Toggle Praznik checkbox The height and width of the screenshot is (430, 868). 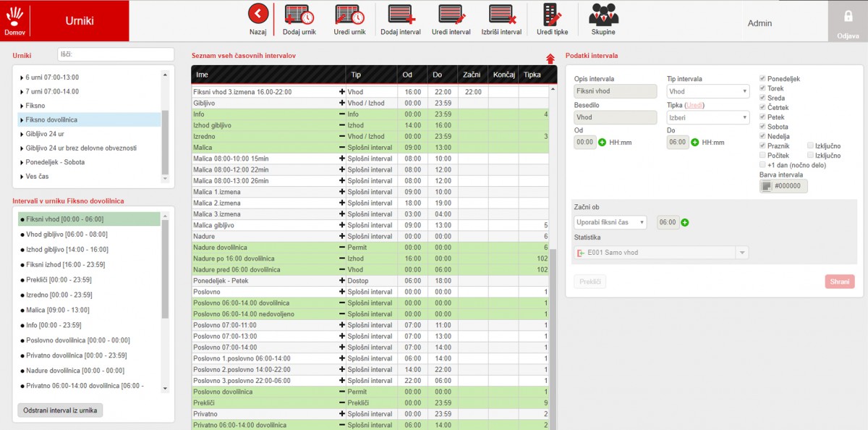tap(762, 146)
